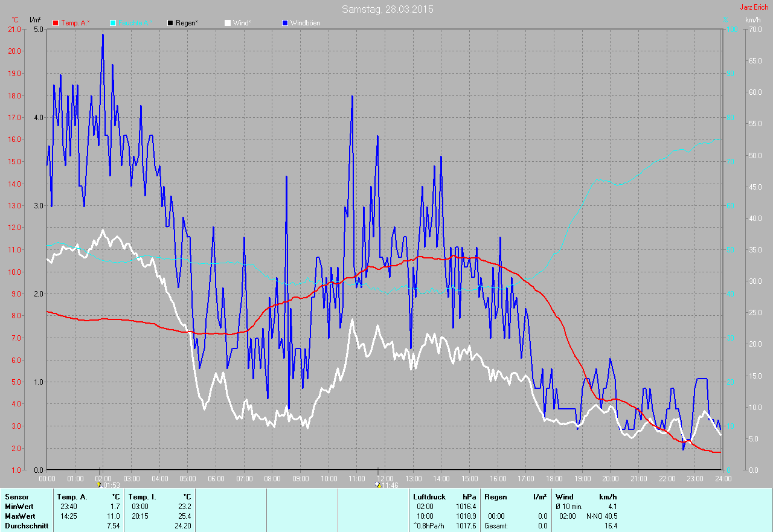Click the Regen column header in the table
The height and width of the screenshot is (532, 773).
click(495, 496)
